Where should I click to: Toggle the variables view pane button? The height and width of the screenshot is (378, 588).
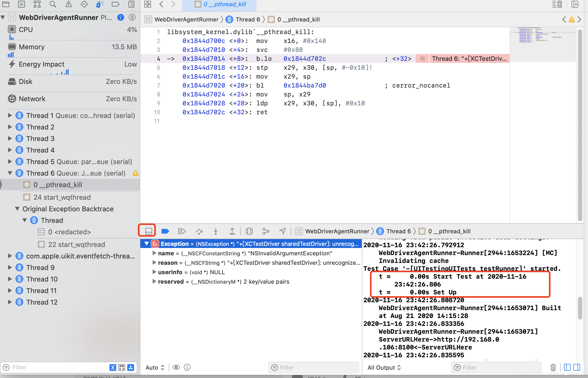[567, 367]
